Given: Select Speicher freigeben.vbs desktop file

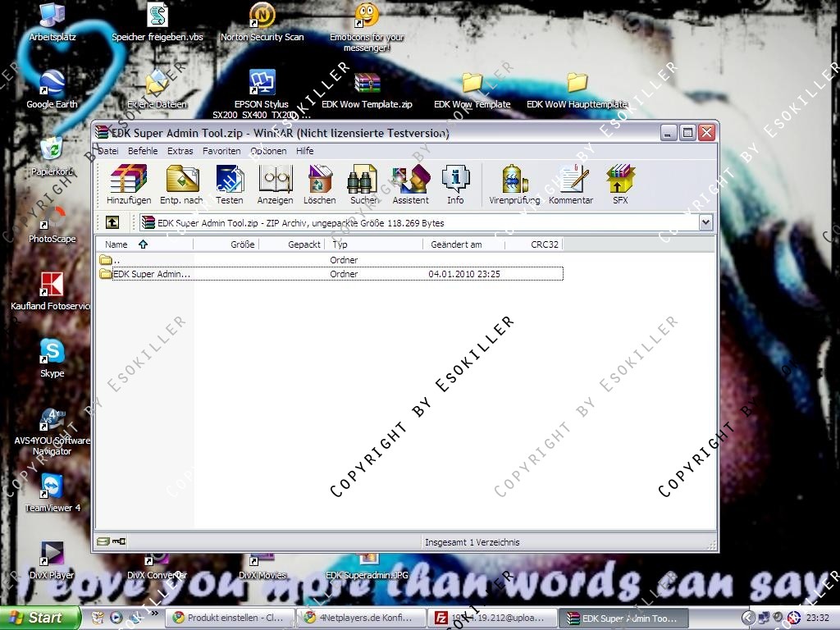Looking at the screenshot, I should [157, 22].
